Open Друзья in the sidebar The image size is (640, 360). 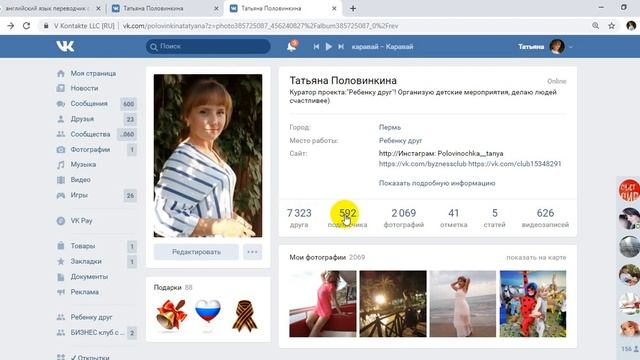(82, 119)
